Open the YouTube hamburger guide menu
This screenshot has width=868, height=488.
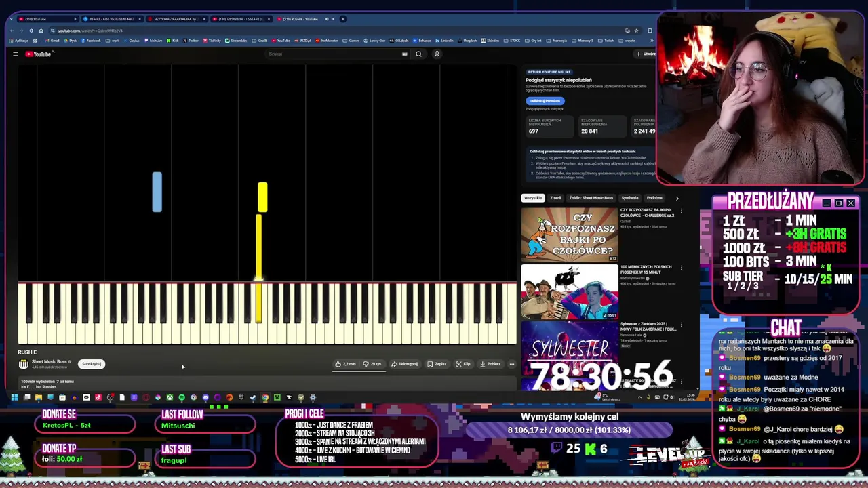pyautogui.click(x=15, y=54)
